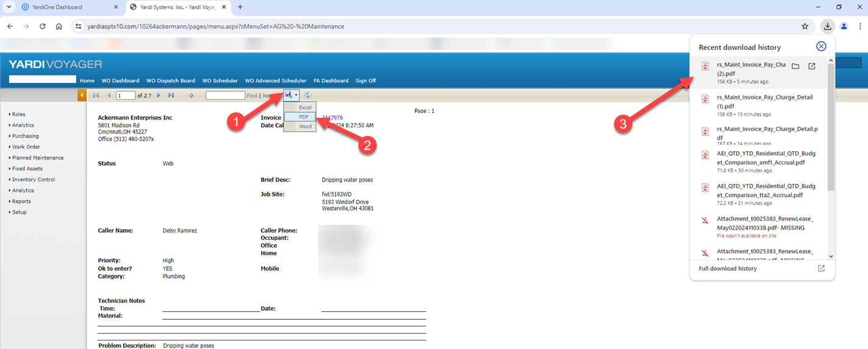This screenshot has width=868, height=349.
Task: Expand the Work Order menu item
Action: (26, 147)
